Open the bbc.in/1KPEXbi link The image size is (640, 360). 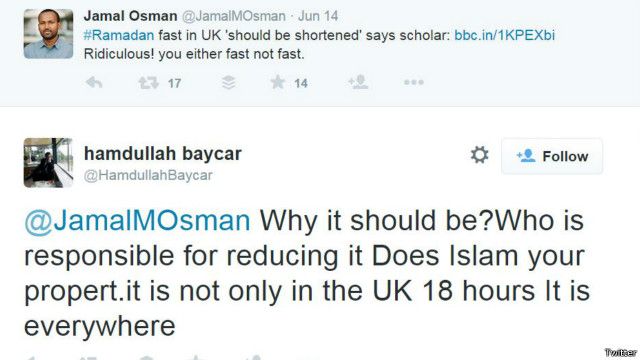504,35
